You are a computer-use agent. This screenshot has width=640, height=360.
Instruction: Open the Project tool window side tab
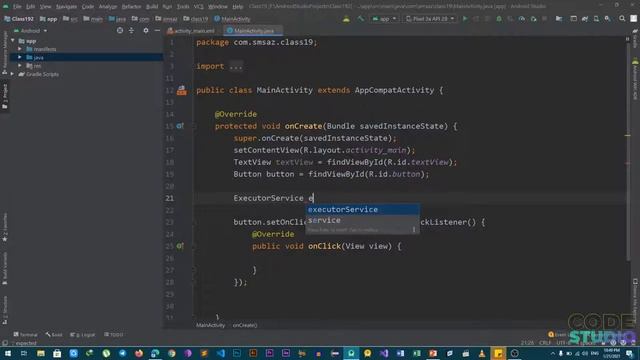[4, 96]
